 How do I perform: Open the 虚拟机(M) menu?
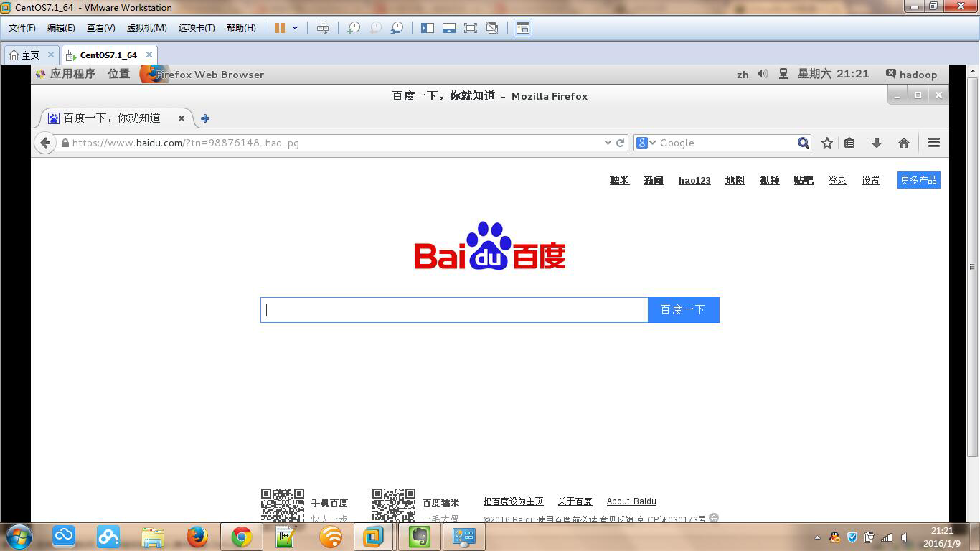146,28
